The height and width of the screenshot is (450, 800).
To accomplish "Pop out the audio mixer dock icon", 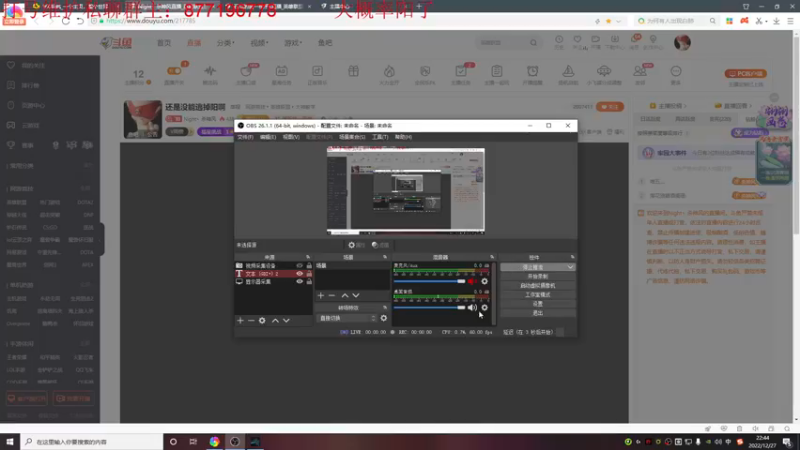I will tap(492, 257).
